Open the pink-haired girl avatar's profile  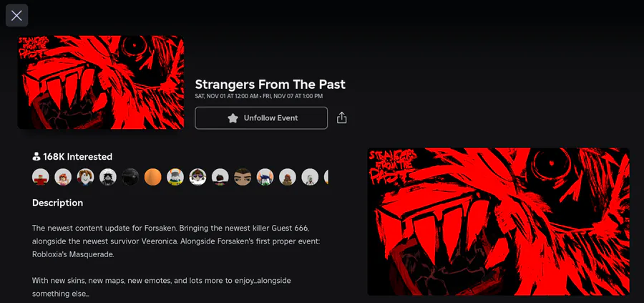63,177
